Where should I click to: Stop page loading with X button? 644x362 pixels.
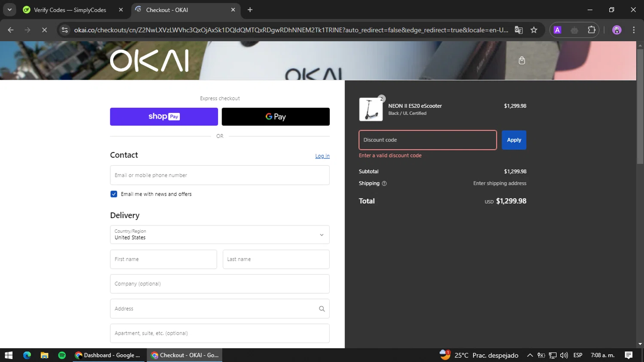(x=44, y=30)
